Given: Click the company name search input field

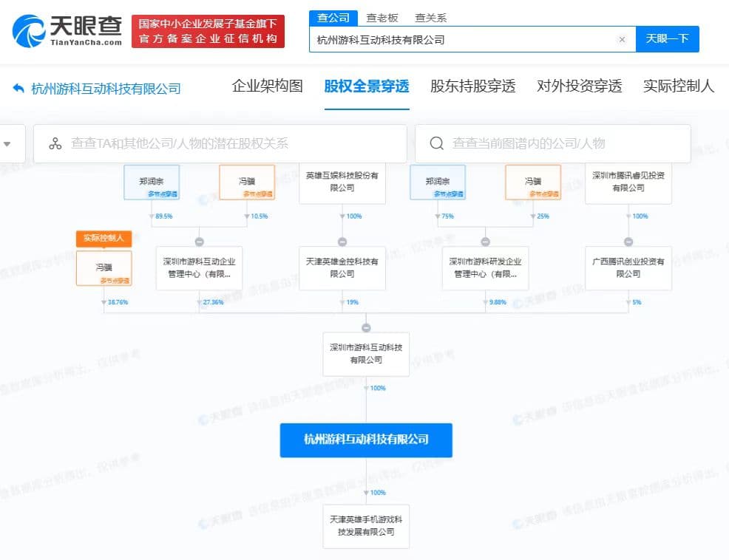Looking at the screenshot, I should (x=465, y=40).
